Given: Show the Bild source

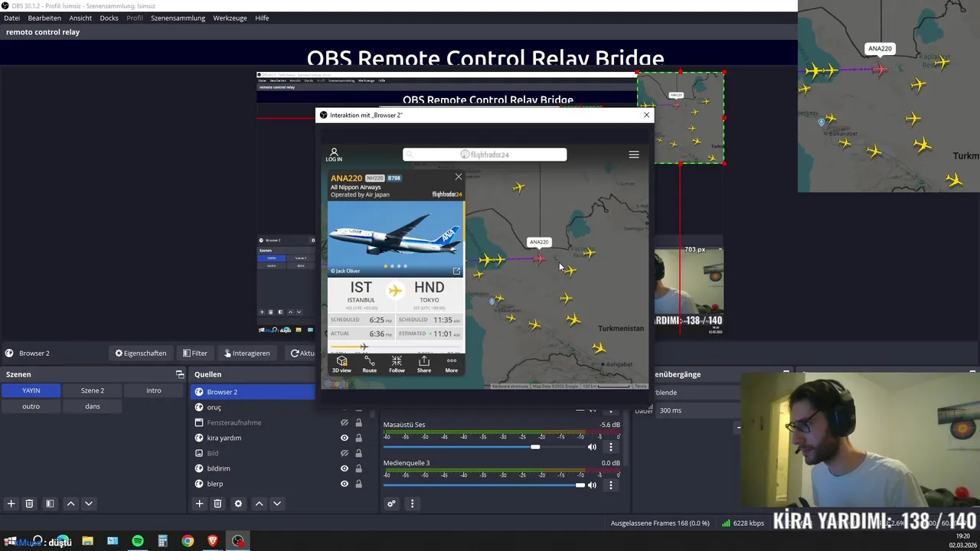Looking at the screenshot, I should tap(345, 453).
